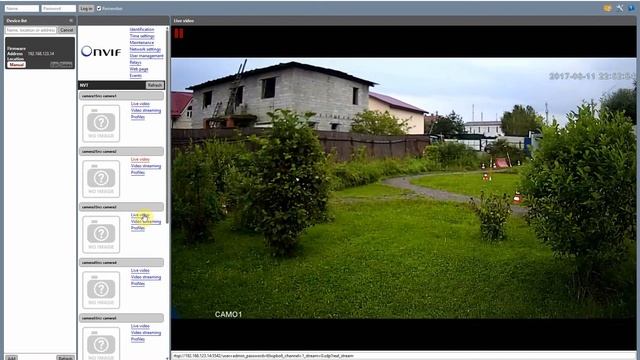This screenshot has height=360, width=640.
Task: Click the first camera's no-image thumbnail
Action: 101,123
